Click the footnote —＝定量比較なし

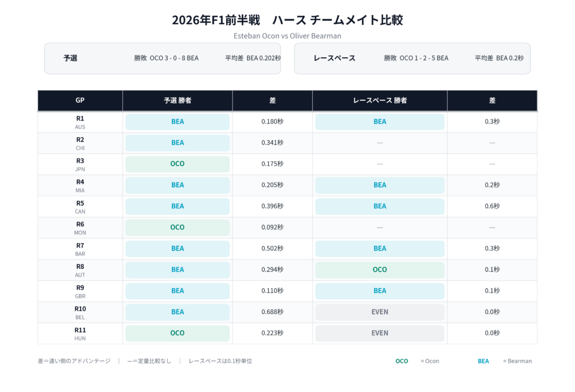click(149, 361)
